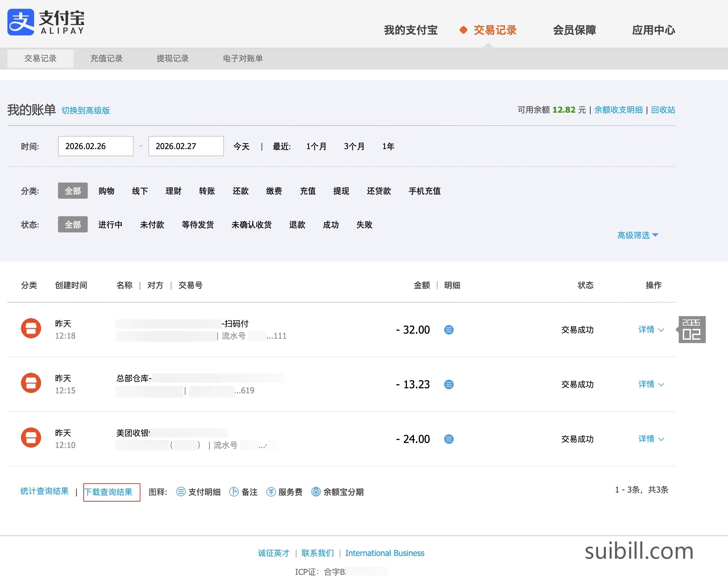Filter time range to 3个月
The width and height of the screenshot is (728, 587).
[354, 146]
